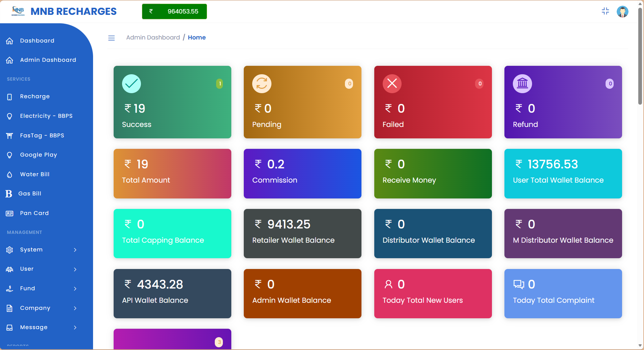Click the Admin Dashboard home icon
The height and width of the screenshot is (350, 644).
[x=9, y=60]
